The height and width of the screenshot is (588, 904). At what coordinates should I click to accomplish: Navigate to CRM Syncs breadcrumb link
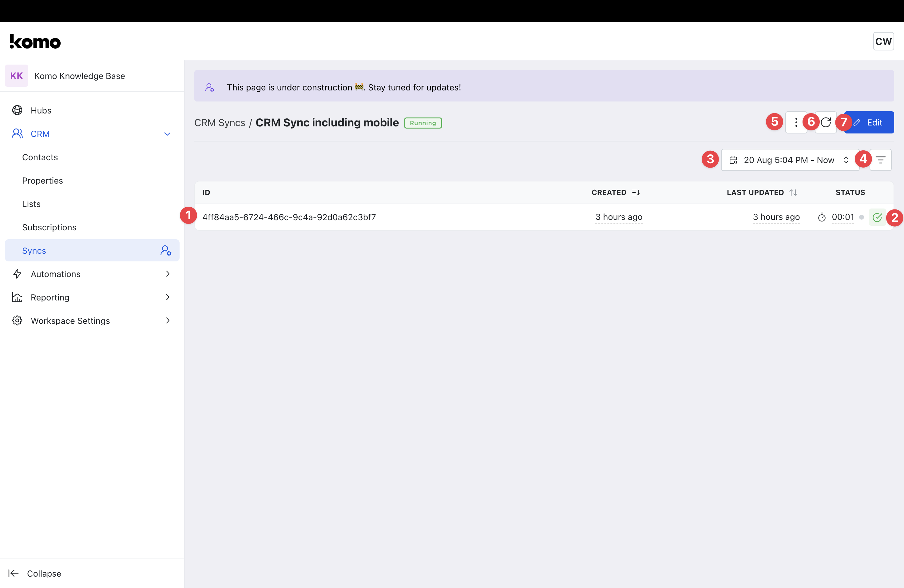tap(220, 123)
